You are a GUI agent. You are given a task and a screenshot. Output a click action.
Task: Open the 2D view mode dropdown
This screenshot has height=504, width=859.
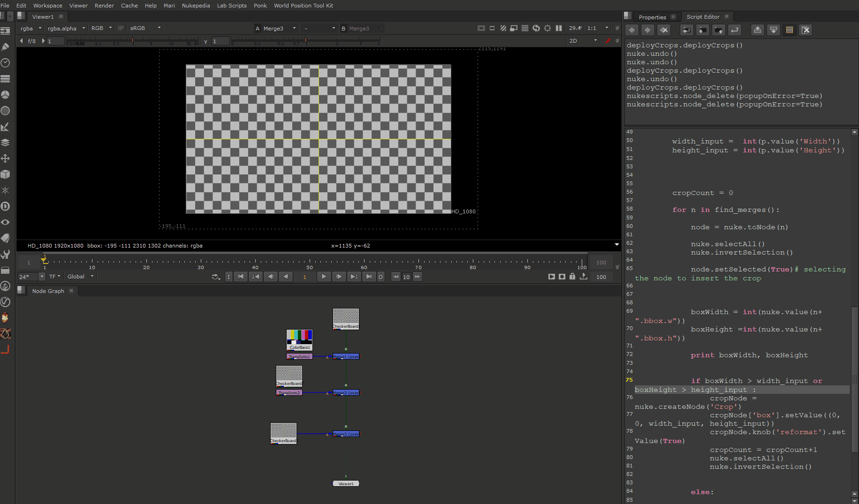click(583, 41)
